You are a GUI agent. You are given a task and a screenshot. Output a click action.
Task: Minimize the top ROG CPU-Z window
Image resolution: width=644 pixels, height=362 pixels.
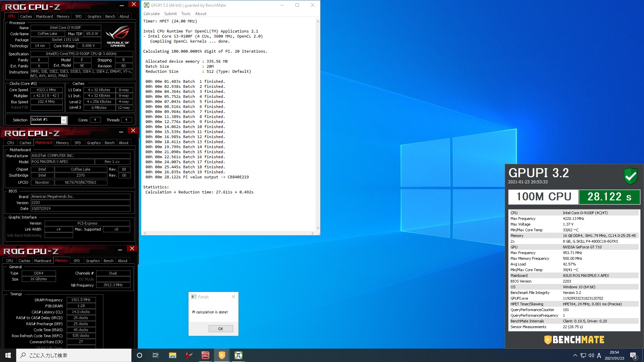click(121, 5)
